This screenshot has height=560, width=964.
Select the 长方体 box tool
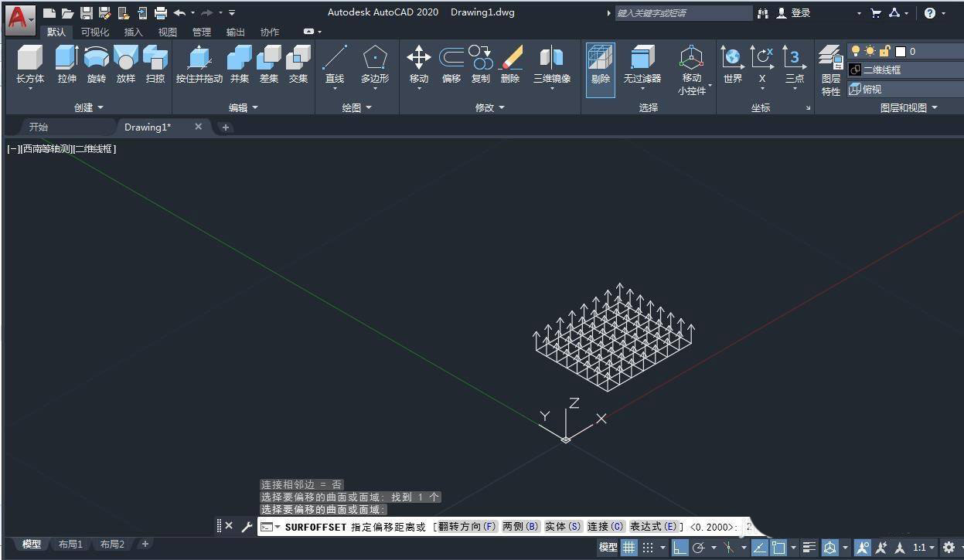(30, 65)
